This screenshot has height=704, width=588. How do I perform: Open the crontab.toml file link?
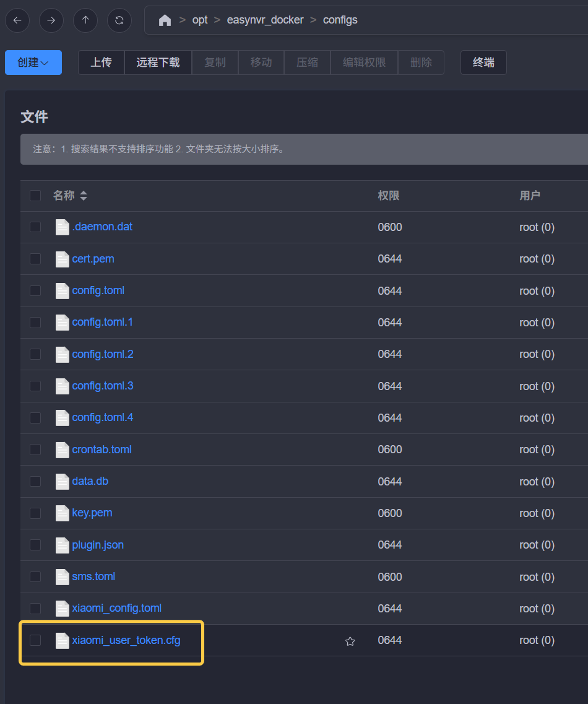pos(102,450)
